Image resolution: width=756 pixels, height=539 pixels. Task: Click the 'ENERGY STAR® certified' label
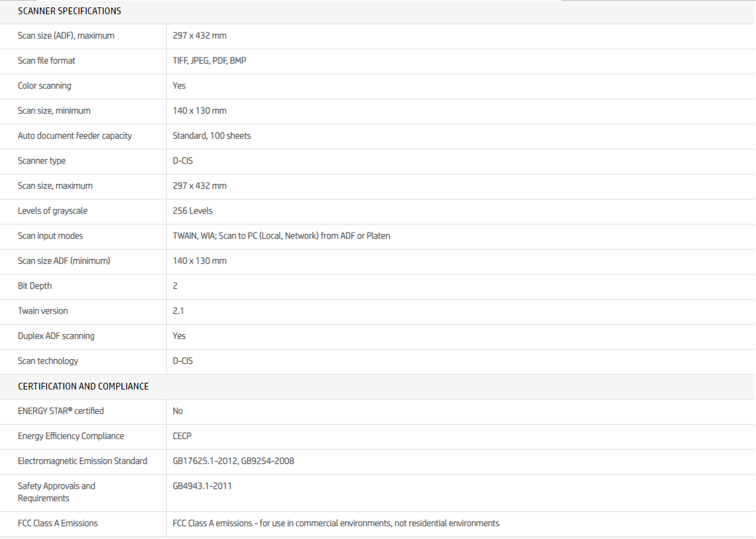[61, 411]
